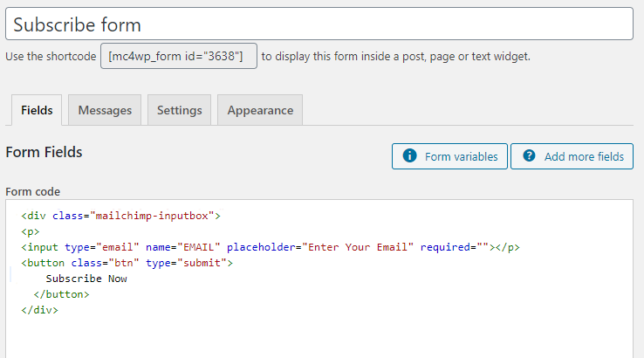Viewport: 644px width, 358px height.
Task: Go to the Settings tab
Action: pos(179,111)
